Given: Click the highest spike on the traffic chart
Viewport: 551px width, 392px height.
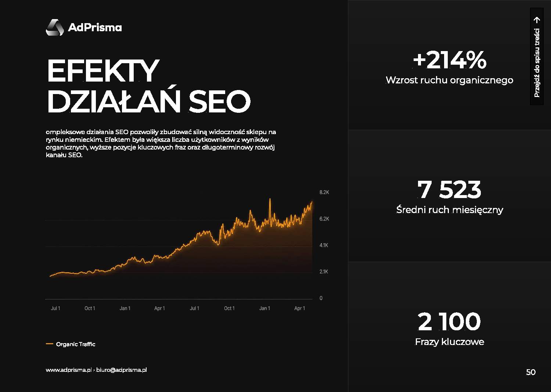Looking at the screenshot, I should coord(270,200).
